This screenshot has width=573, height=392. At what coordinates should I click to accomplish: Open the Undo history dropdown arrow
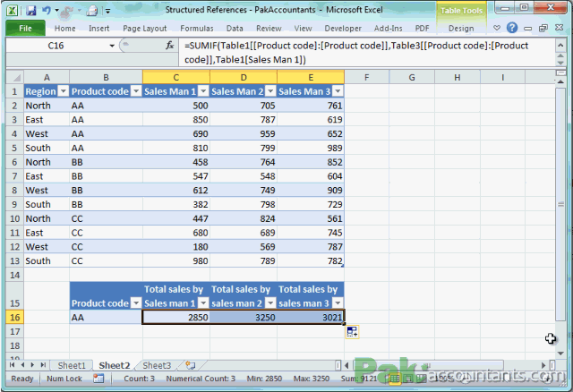57,11
